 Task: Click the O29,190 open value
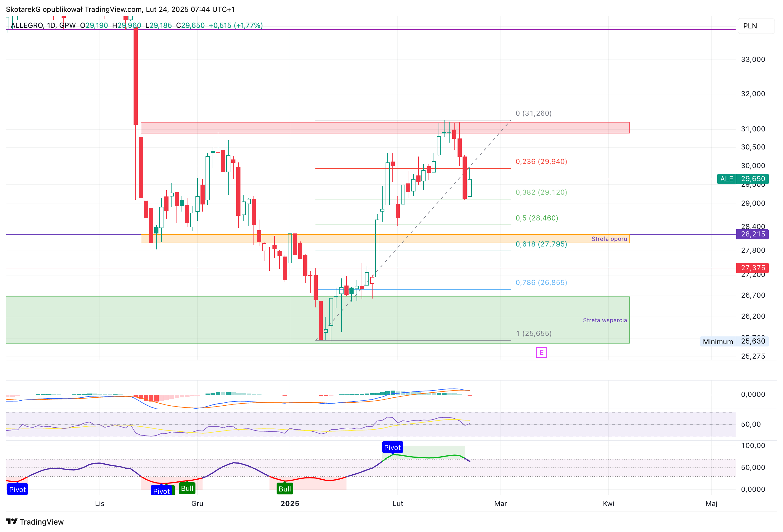(94, 25)
